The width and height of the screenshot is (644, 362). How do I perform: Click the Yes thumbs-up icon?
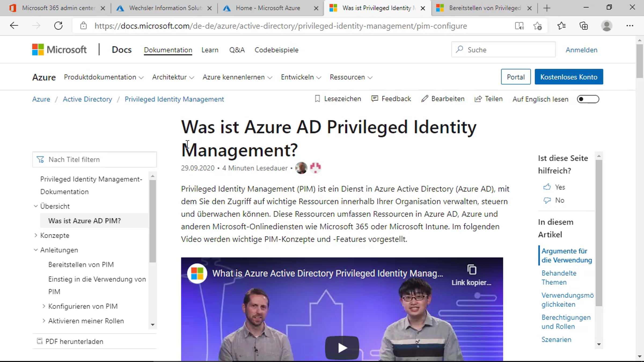click(547, 187)
